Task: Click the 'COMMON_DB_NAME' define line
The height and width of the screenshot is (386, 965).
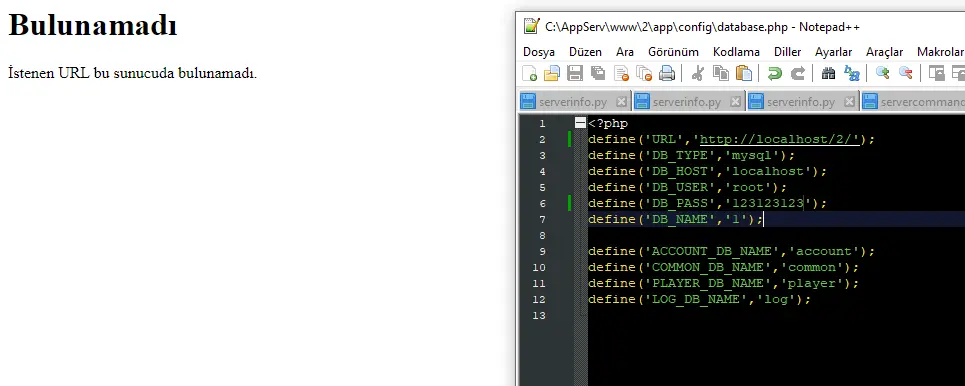Action: 724,268
